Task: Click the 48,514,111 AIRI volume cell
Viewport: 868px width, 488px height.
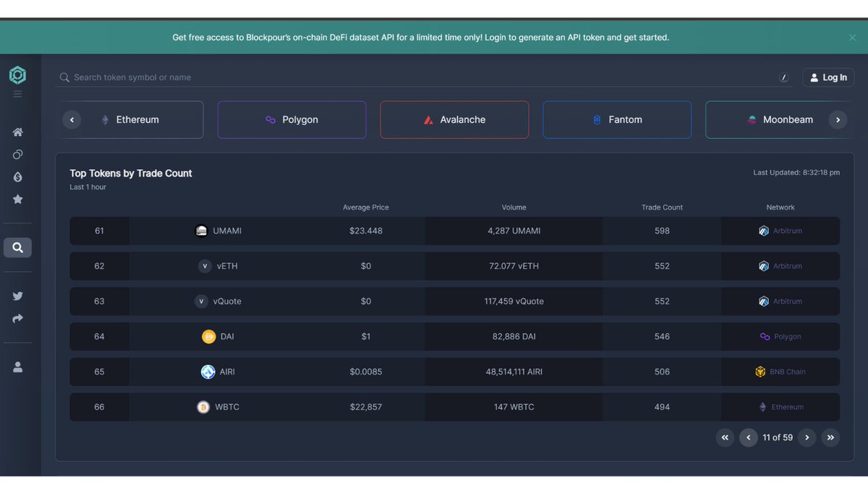Action: pyautogui.click(x=514, y=372)
